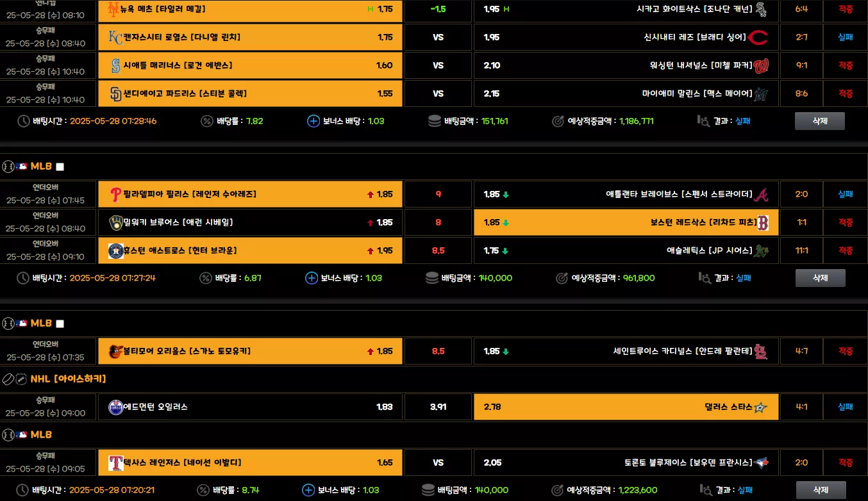Click the red up arrow in Orioles row
The image size is (868, 501).
coord(370,352)
